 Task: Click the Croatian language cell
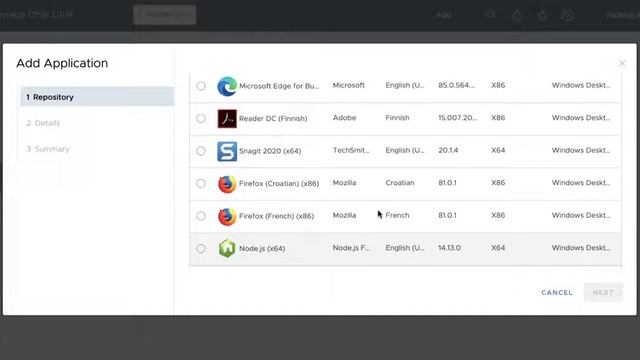click(x=400, y=182)
